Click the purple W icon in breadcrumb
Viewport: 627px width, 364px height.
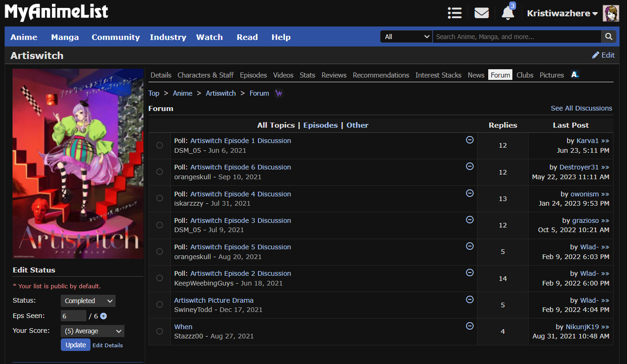(279, 93)
